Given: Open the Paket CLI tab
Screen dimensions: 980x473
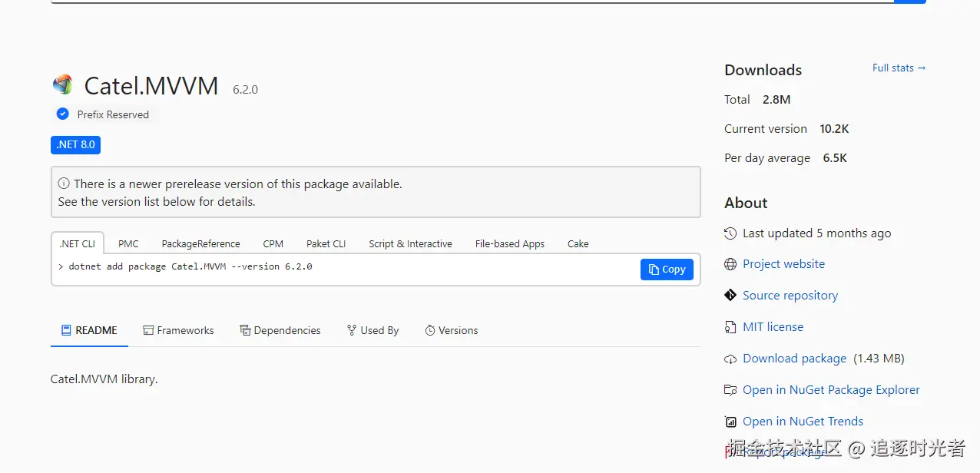Looking at the screenshot, I should [x=326, y=243].
